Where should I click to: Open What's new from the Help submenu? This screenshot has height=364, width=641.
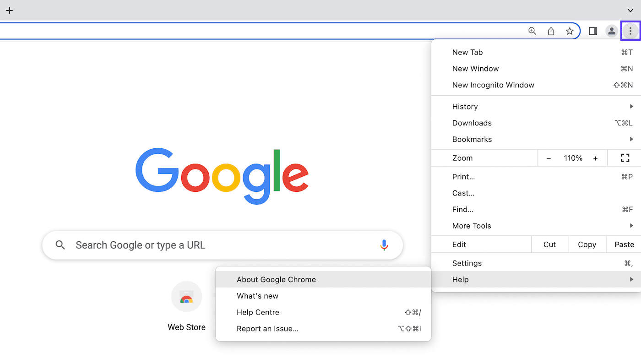tap(257, 296)
